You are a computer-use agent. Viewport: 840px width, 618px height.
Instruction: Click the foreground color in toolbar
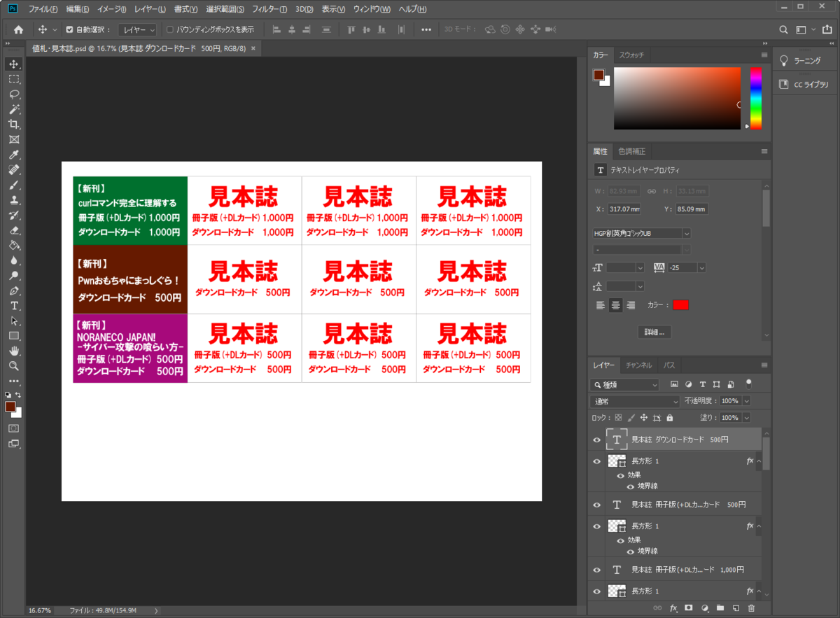pyautogui.click(x=10, y=407)
